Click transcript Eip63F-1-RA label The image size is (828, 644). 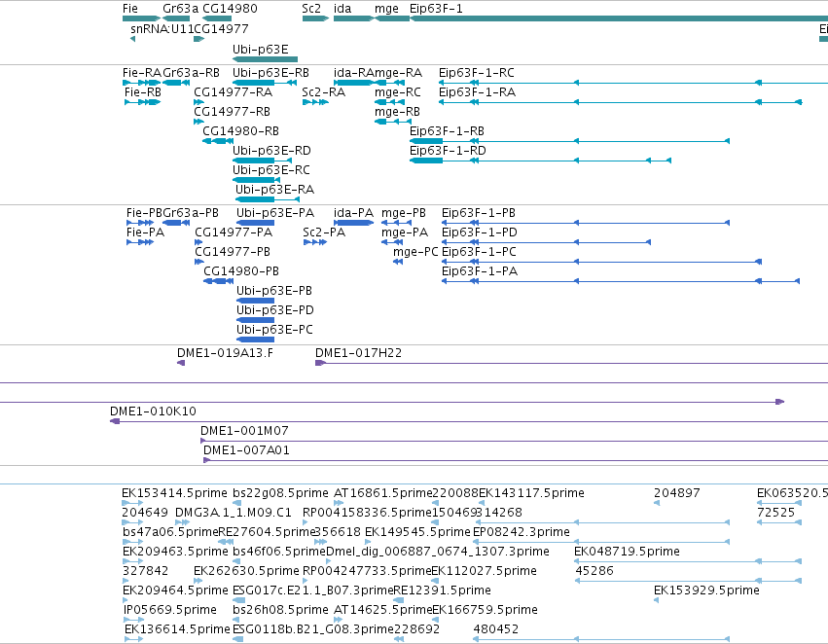click(x=478, y=91)
